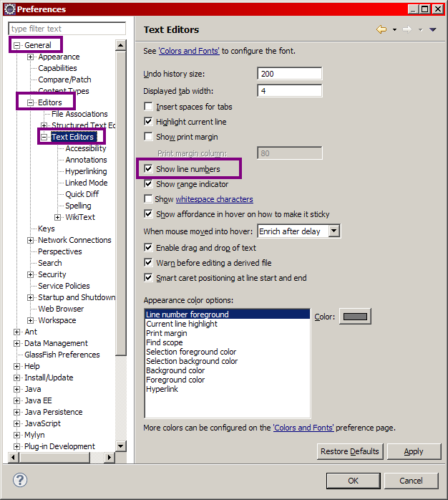Click the Restore Defaults button

[x=351, y=451]
